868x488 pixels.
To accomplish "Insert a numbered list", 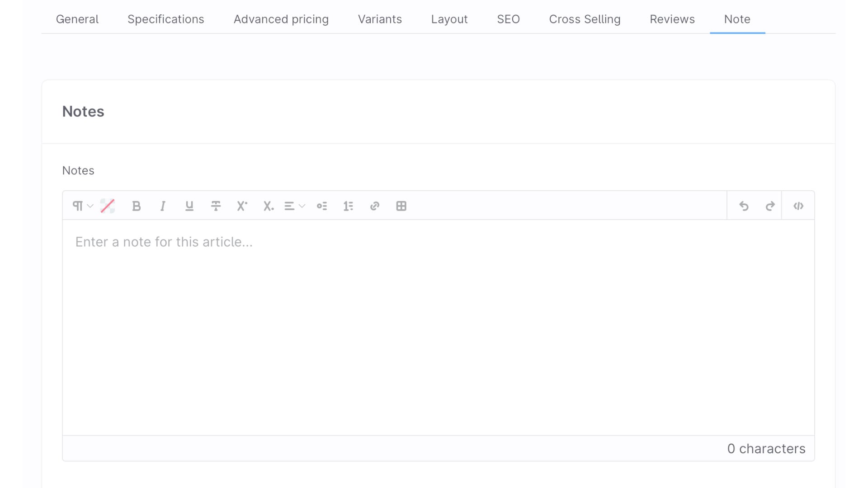I will click(348, 206).
